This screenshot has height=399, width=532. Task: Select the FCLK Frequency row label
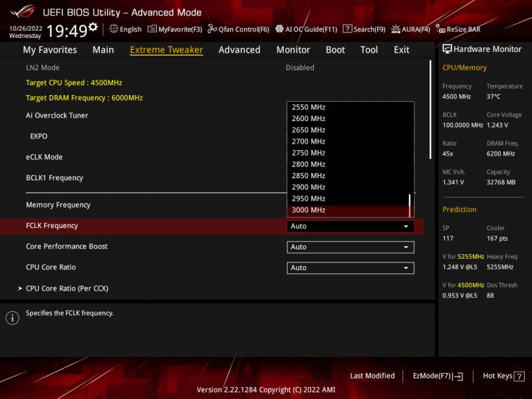coord(52,225)
